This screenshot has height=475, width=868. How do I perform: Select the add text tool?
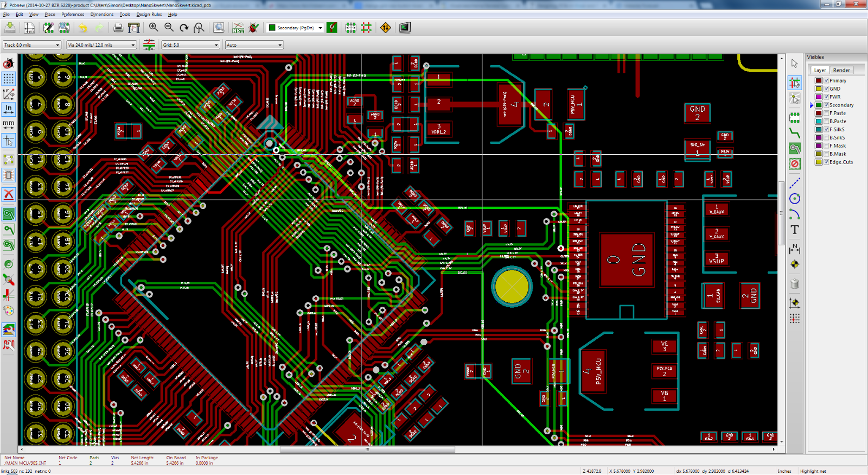795,230
